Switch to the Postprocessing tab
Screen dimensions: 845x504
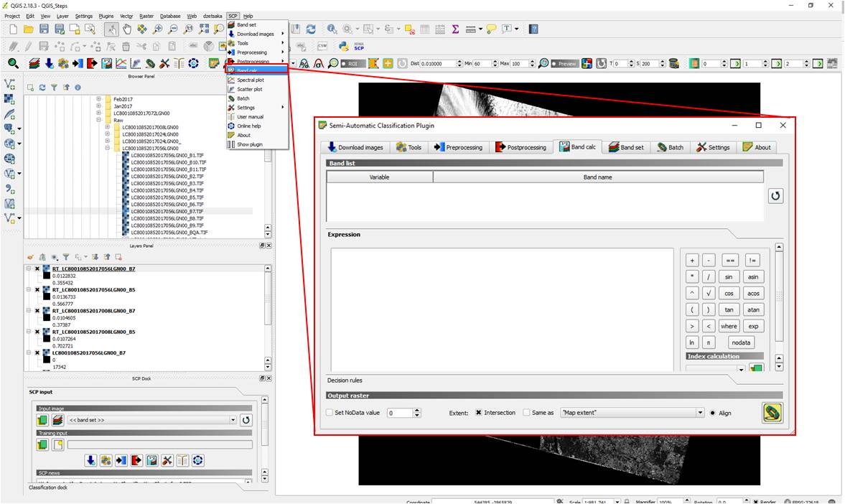click(521, 147)
